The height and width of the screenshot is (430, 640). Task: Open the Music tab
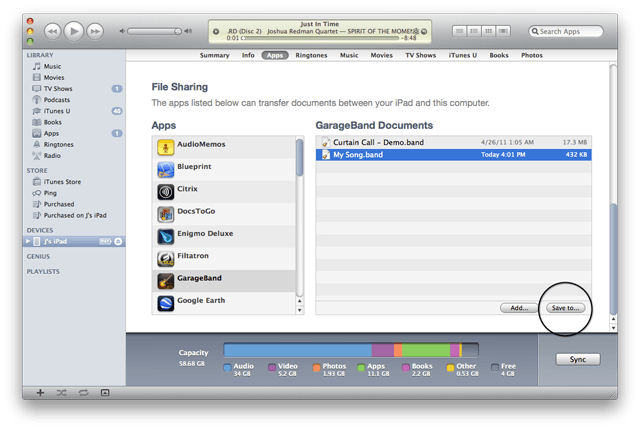coord(349,55)
